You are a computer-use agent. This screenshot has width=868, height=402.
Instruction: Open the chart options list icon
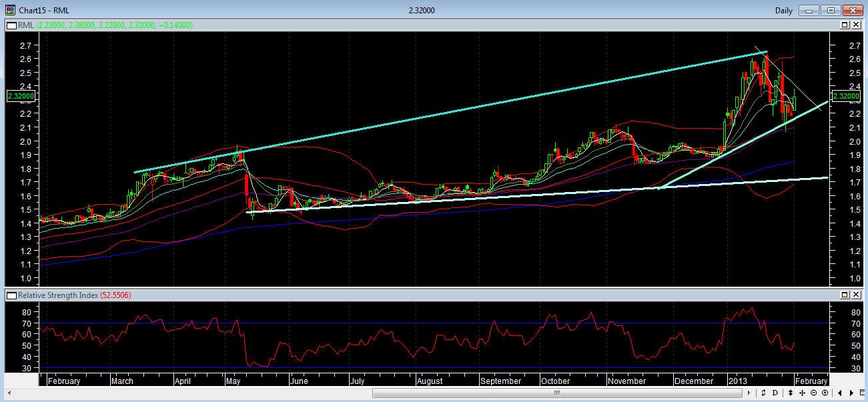pos(862,393)
